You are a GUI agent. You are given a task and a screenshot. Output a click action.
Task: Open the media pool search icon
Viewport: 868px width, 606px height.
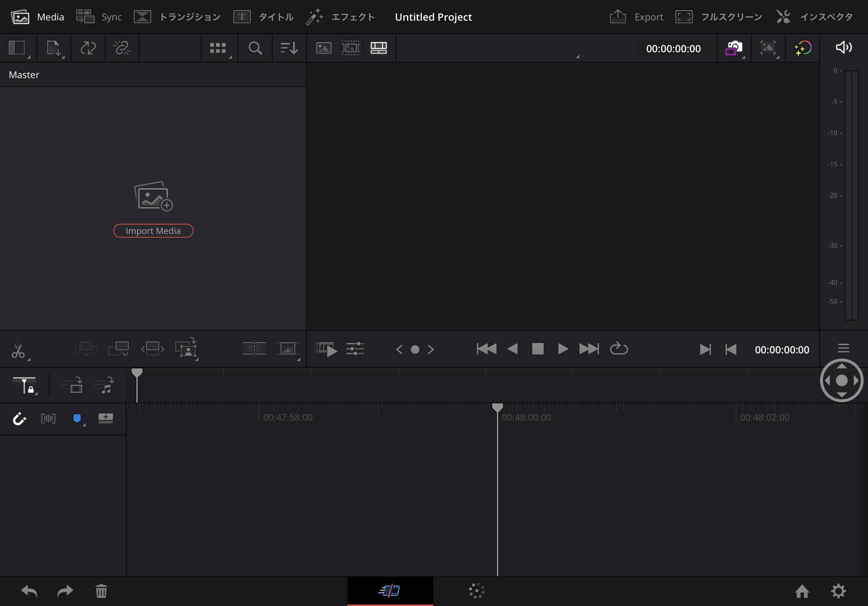(x=255, y=48)
